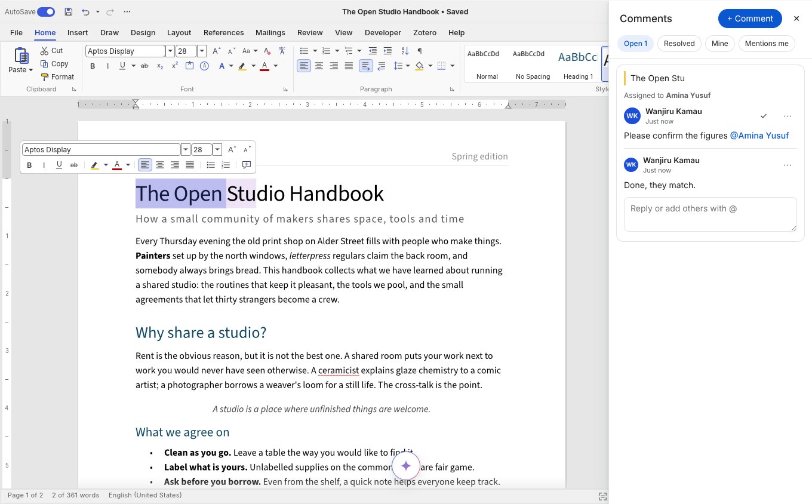Image resolution: width=812 pixels, height=504 pixels.
Task: Resolve Wanjiru Kamau's comment thread with checkmark
Action: click(x=763, y=116)
